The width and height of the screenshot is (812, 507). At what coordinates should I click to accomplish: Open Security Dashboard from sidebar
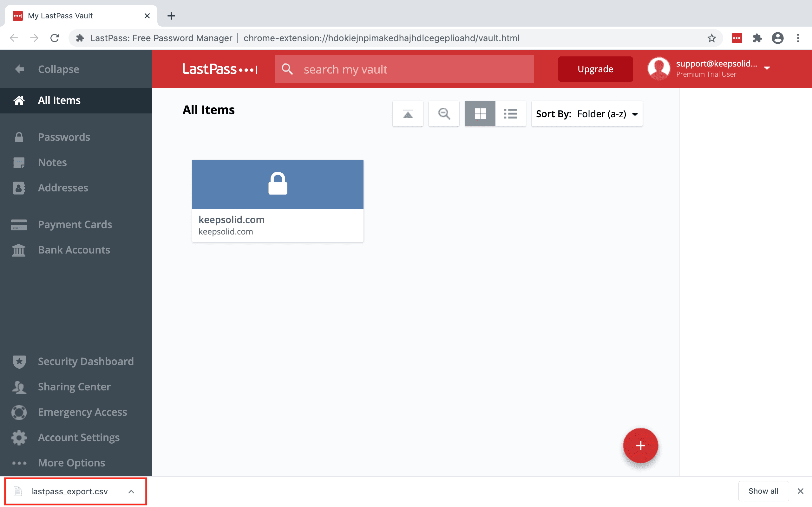tap(86, 361)
